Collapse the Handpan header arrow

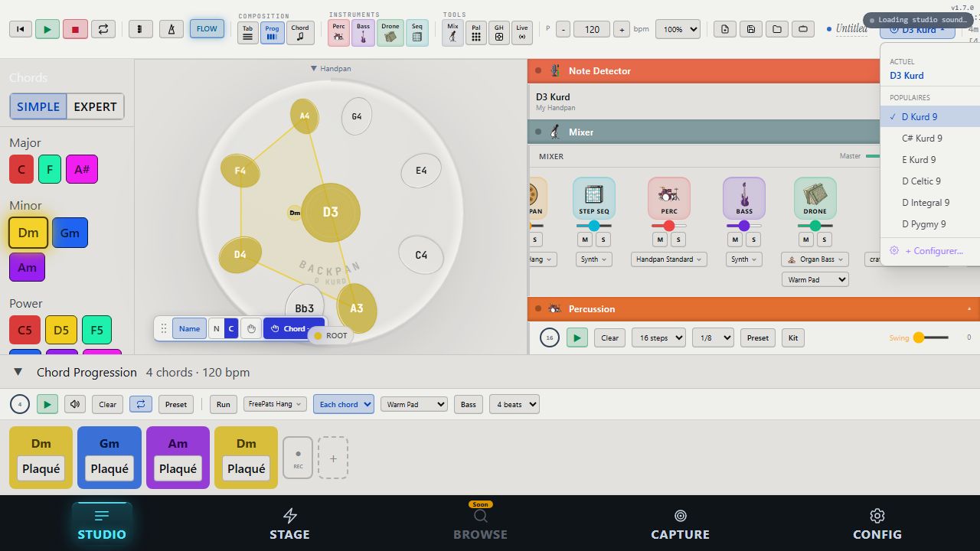click(x=314, y=68)
